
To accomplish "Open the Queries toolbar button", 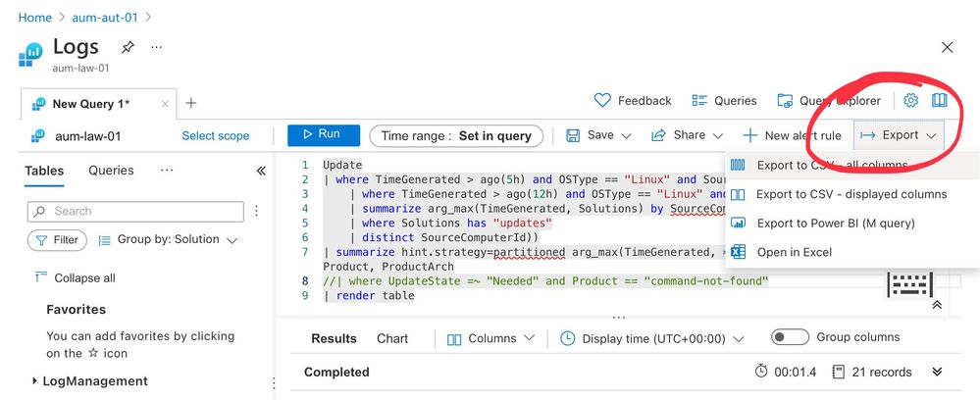I will click(x=724, y=101).
